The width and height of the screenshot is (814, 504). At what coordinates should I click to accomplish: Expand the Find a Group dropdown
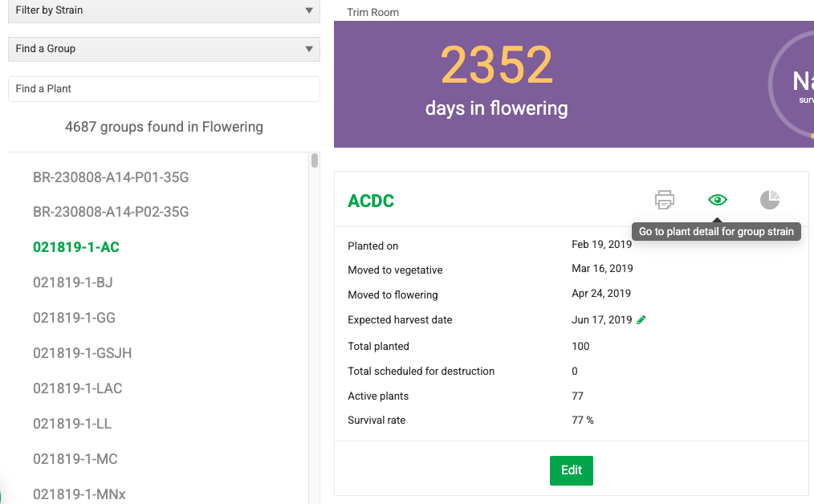(x=164, y=49)
